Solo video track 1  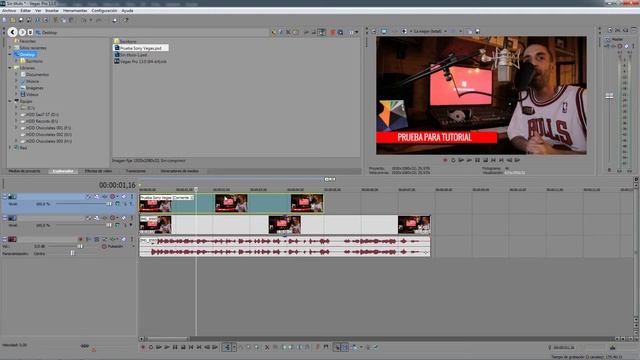[x=132, y=197]
